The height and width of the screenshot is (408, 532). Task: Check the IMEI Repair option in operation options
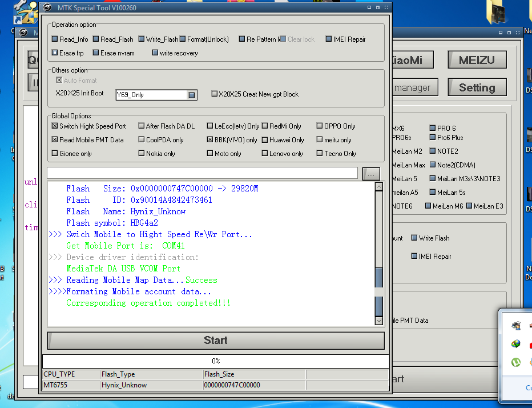click(x=329, y=39)
